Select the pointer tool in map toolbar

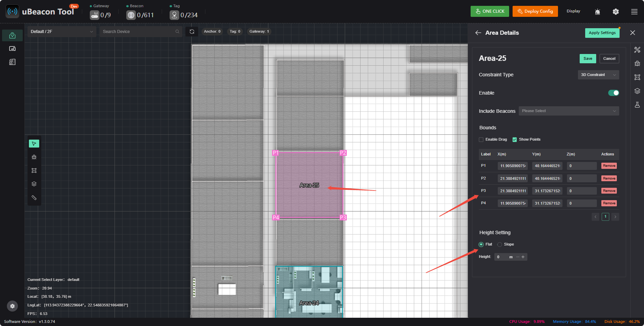click(34, 144)
